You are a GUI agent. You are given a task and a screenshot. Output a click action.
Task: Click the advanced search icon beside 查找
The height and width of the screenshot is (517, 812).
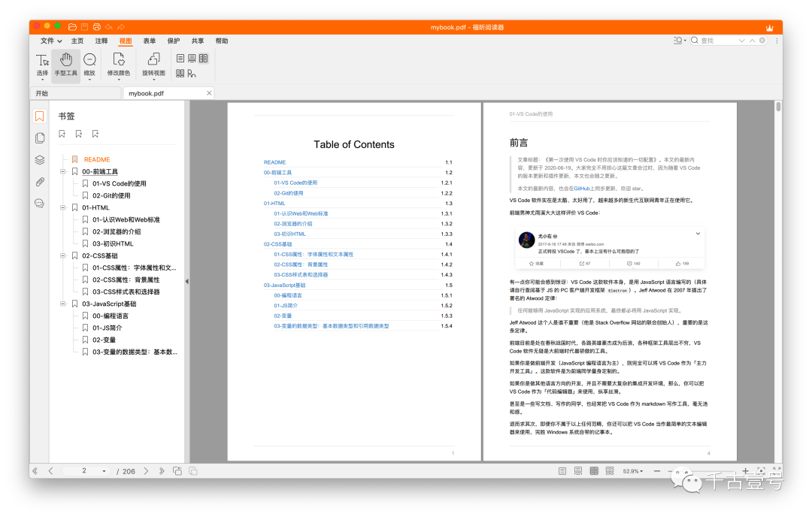(679, 41)
